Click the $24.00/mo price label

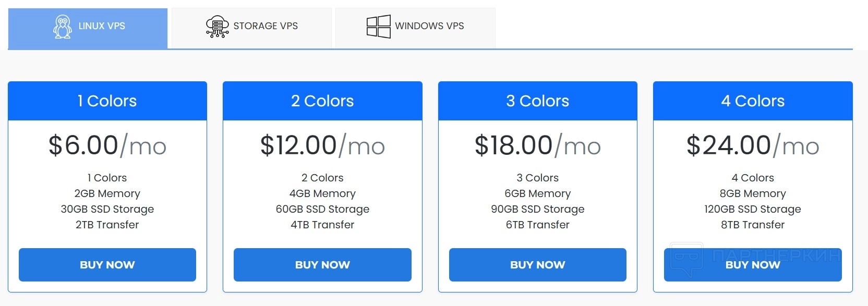[753, 145]
